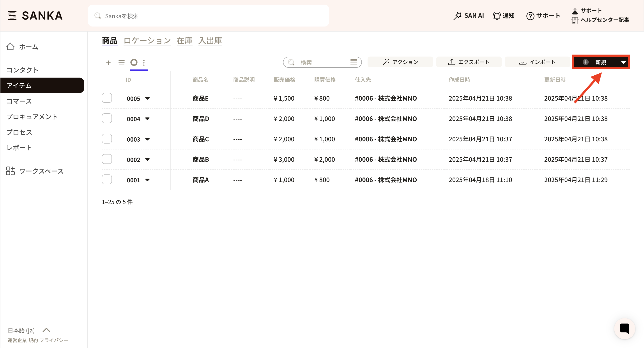Click the エクスポート button
The width and height of the screenshot is (644, 348).
click(x=469, y=62)
